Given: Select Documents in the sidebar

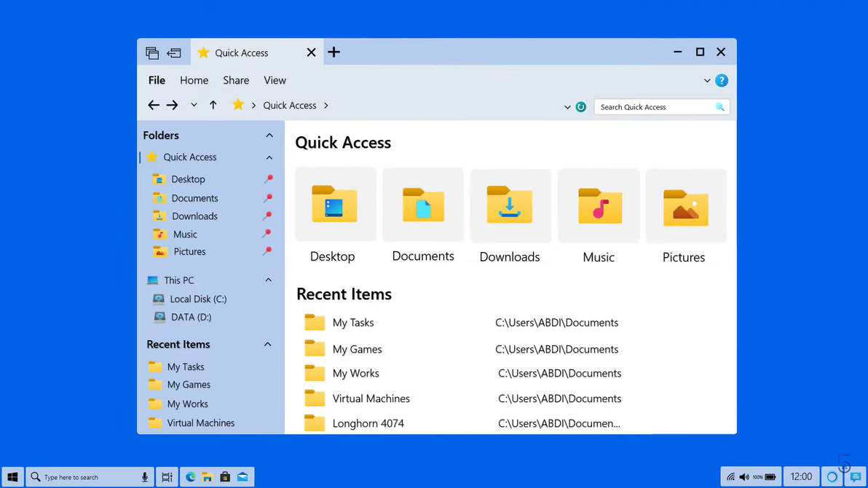Looking at the screenshot, I should [194, 197].
